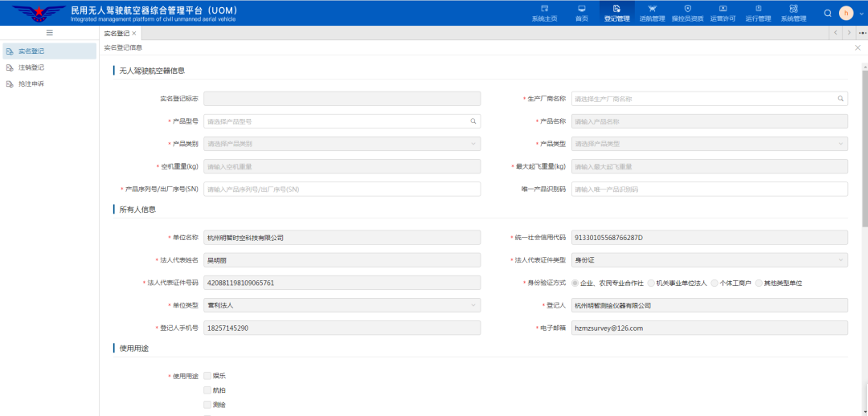This screenshot has width=868, height=416.
Task: Open 实名登记 in the sidebar
Action: tap(49, 51)
